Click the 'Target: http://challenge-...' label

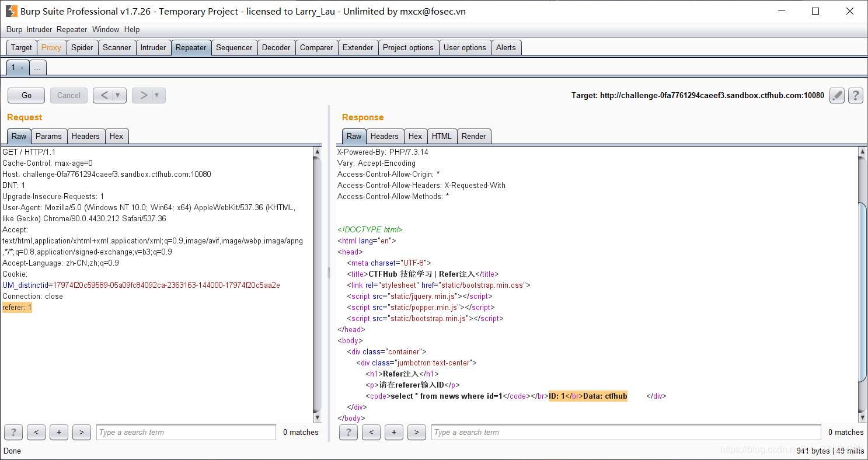(x=698, y=95)
